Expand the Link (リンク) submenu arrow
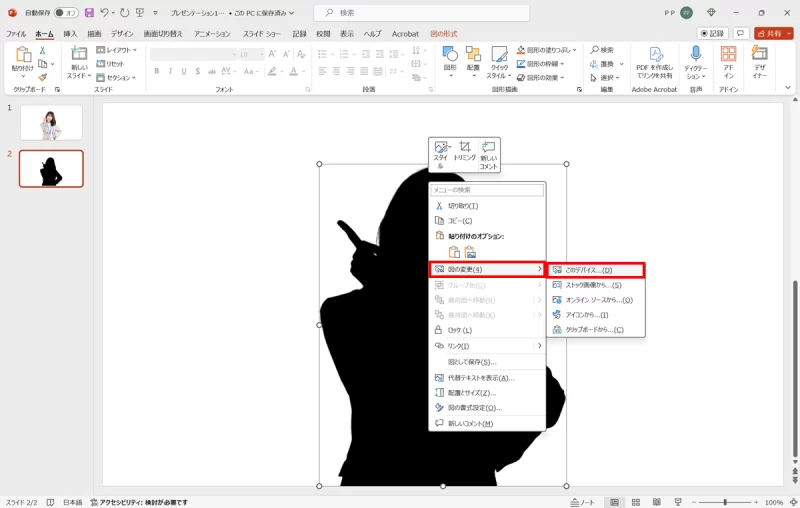Screen dimensions: 800x508 540,346
